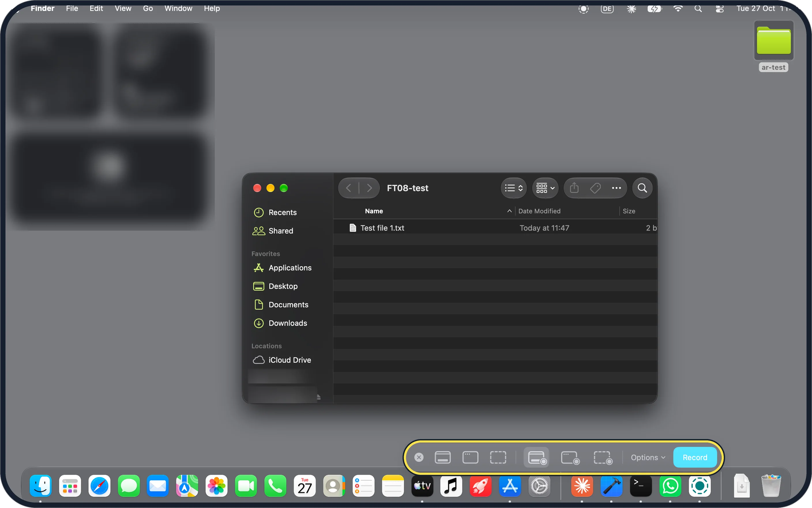Image resolution: width=812 pixels, height=508 pixels.
Task: Select Record Selected Portion mode
Action: [x=603, y=457]
